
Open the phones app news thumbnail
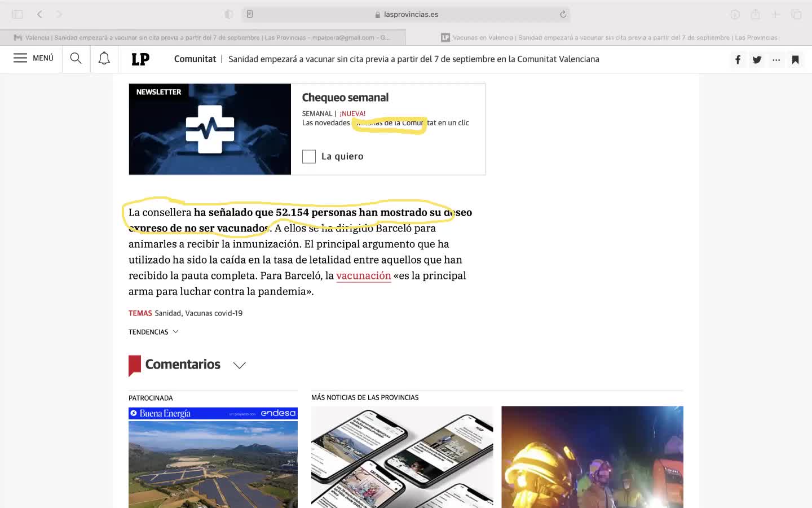[x=402, y=457]
